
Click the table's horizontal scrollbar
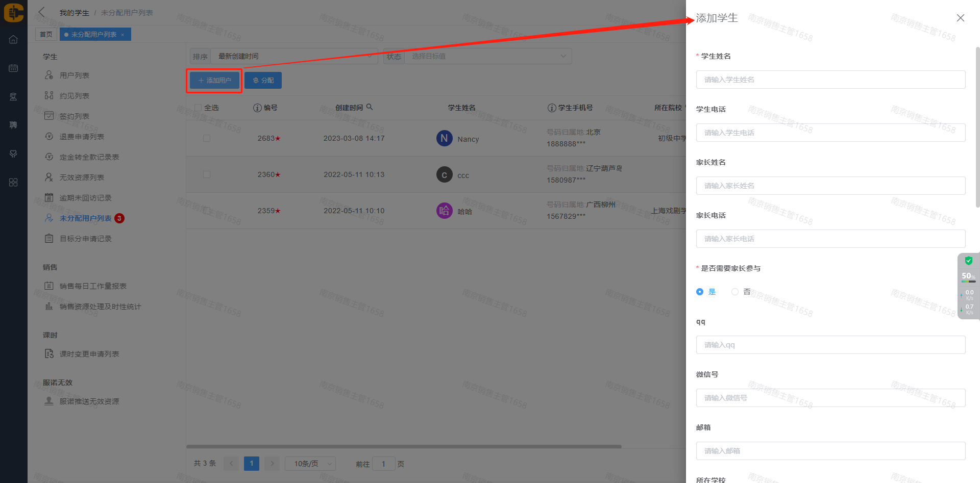[403, 446]
